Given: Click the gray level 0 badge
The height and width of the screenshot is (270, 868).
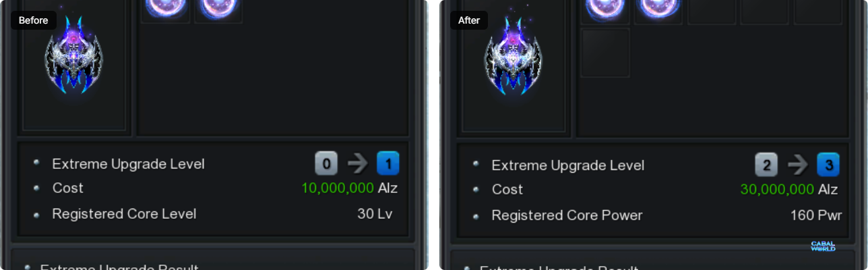Looking at the screenshot, I should (326, 163).
